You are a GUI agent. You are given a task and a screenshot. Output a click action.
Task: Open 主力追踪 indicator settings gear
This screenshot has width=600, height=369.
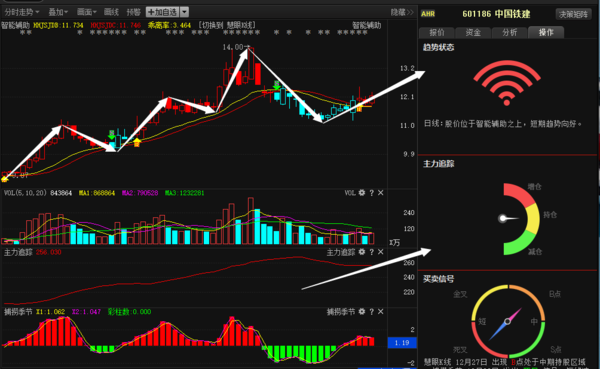(x=362, y=252)
